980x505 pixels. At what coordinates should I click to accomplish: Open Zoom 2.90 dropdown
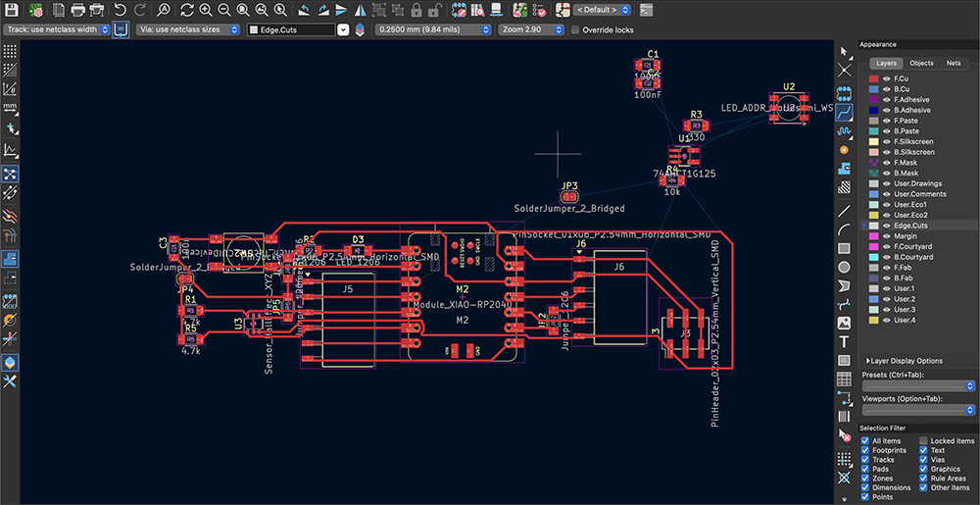point(532,29)
